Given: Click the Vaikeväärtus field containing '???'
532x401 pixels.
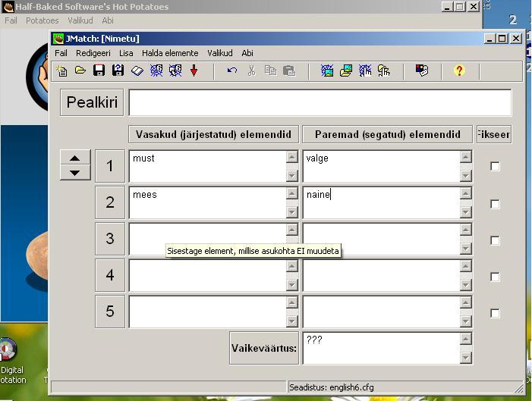Looking at the screenshot, I should [382, 349].
